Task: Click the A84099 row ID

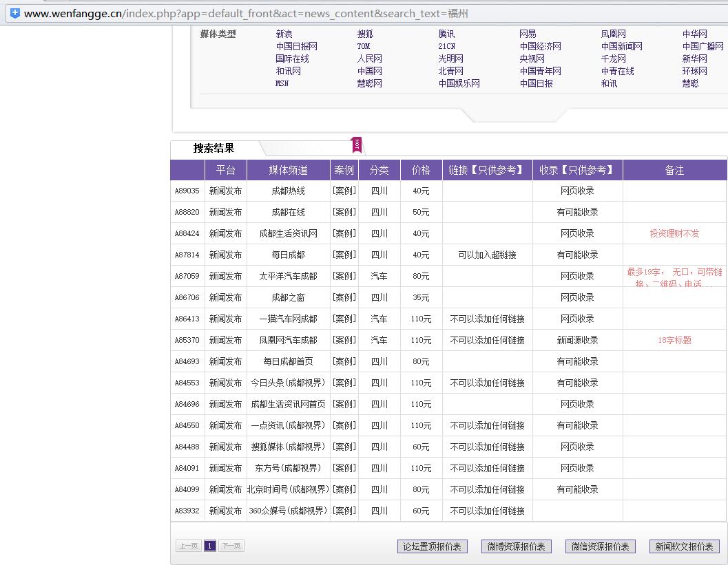Action: [x=187, y=489]
